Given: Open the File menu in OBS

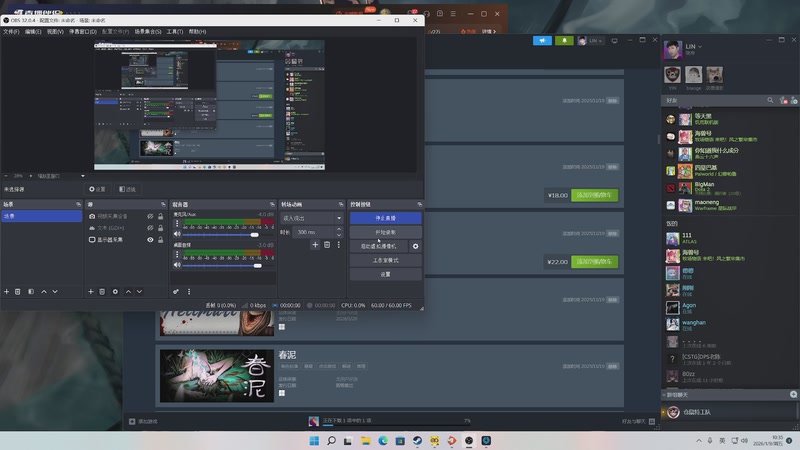Looking at the screenshot, I should (11, 32).
